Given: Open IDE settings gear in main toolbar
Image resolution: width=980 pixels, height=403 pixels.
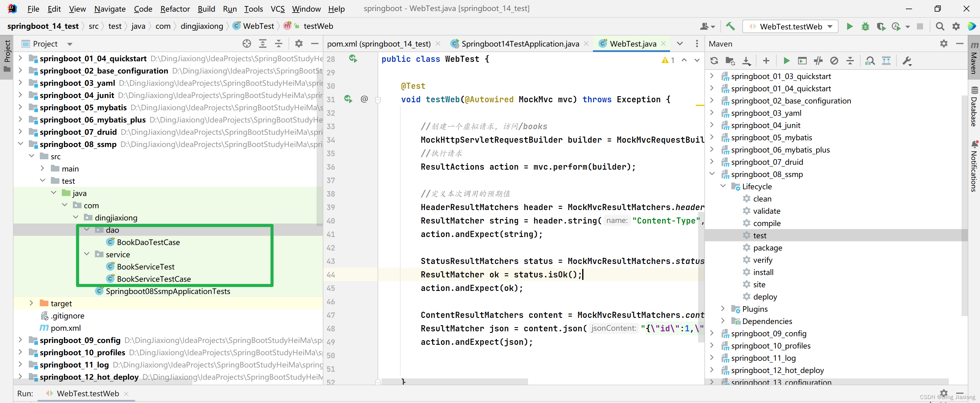Looking at the screenshot, I should click(956, 26).
